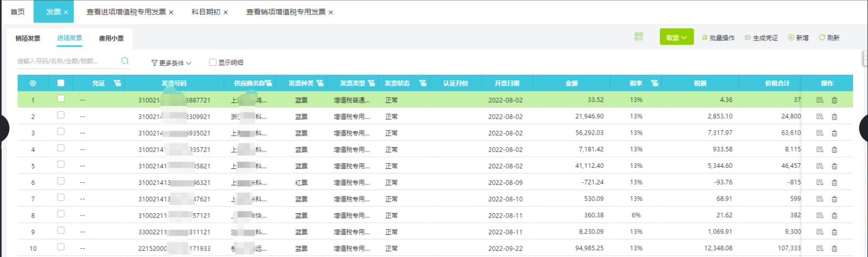Delete invoice row 1 using trash icon
Screen dimensions: 868x257
[x=834, y=100]
